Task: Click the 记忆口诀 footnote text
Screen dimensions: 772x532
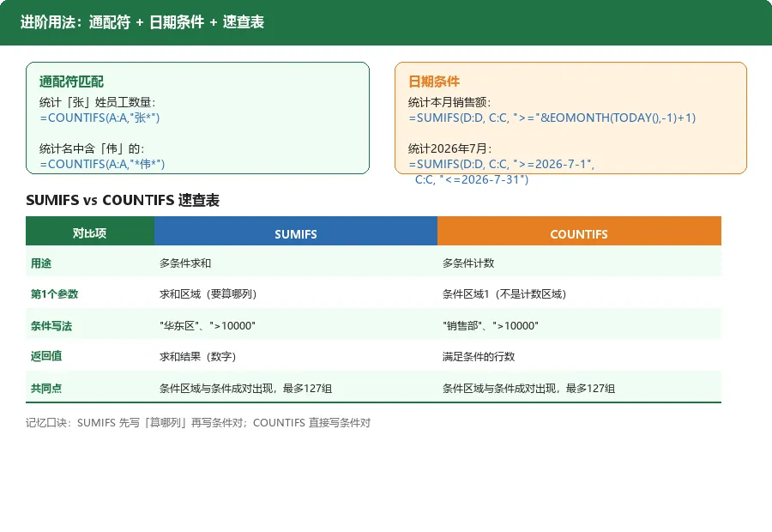Action: click(198, 423)
